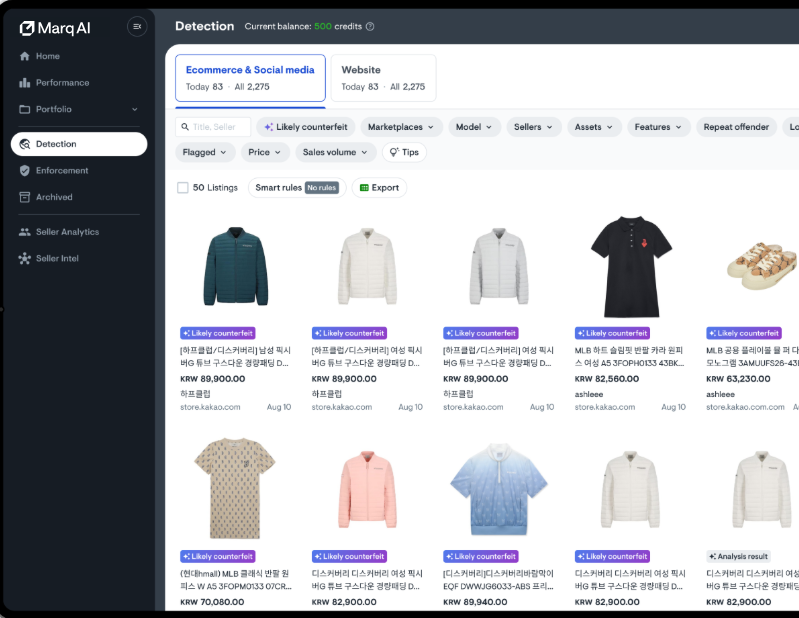Screen dimensions: 799x618
Task: Click the Archived box icon
Action: 24,197
